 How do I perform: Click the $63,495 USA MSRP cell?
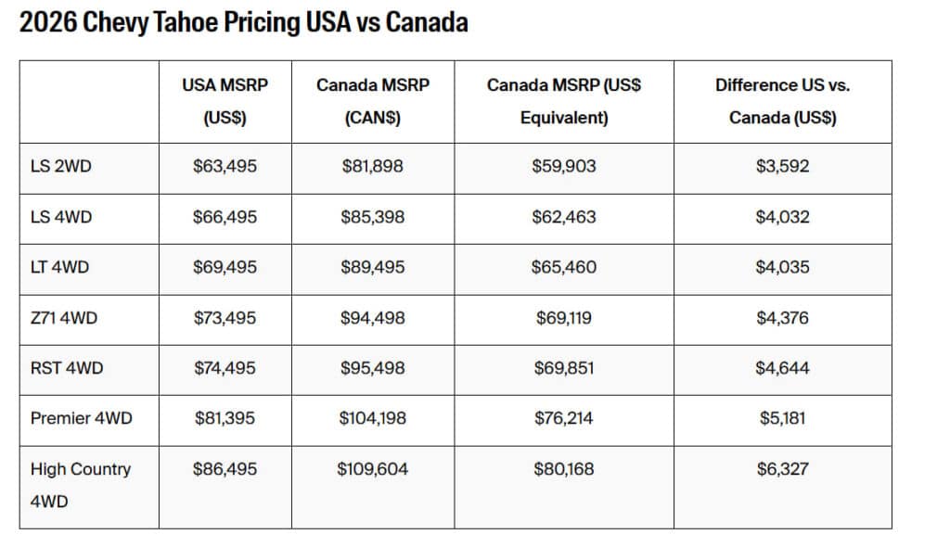[225, 167]
